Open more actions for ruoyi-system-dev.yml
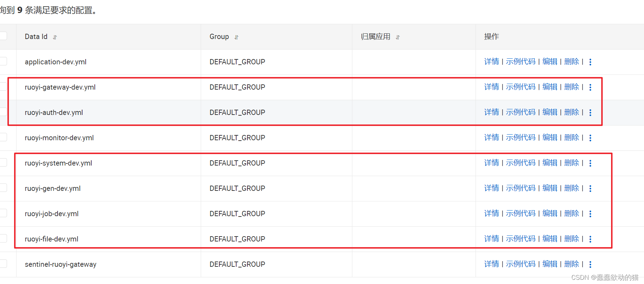The image size is (644, 284). (590, 163)
